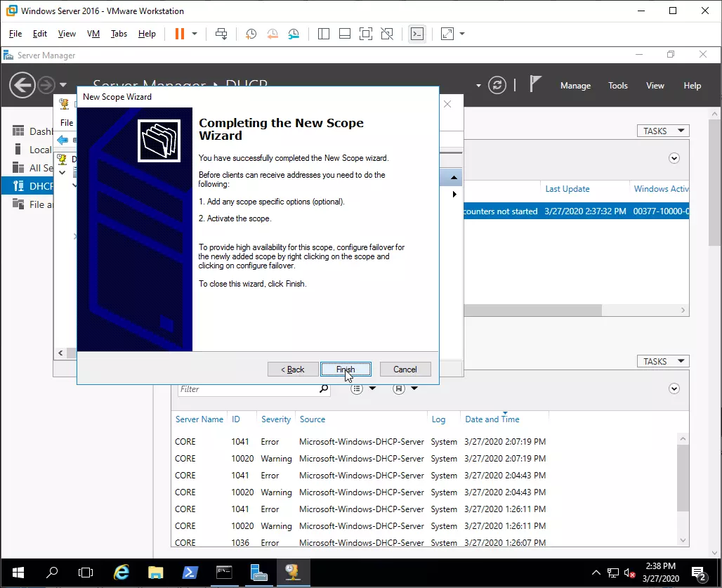
Task: Cancel the New Scope Wizard
Action: tap(405, 370)
